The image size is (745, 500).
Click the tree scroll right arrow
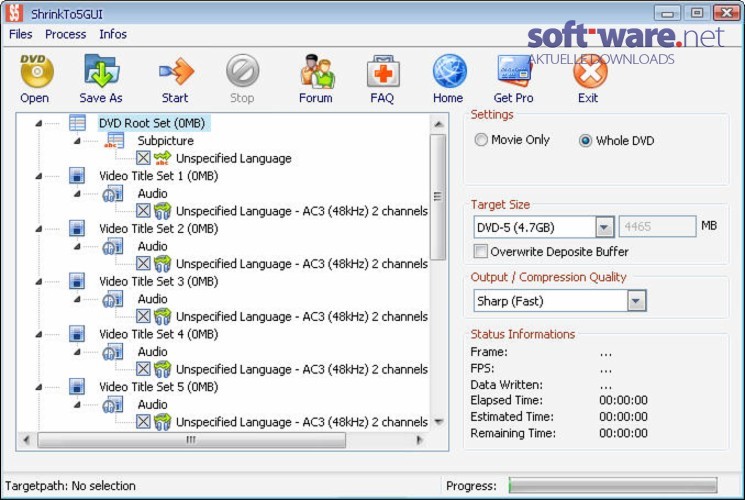(x=419, y=440)
